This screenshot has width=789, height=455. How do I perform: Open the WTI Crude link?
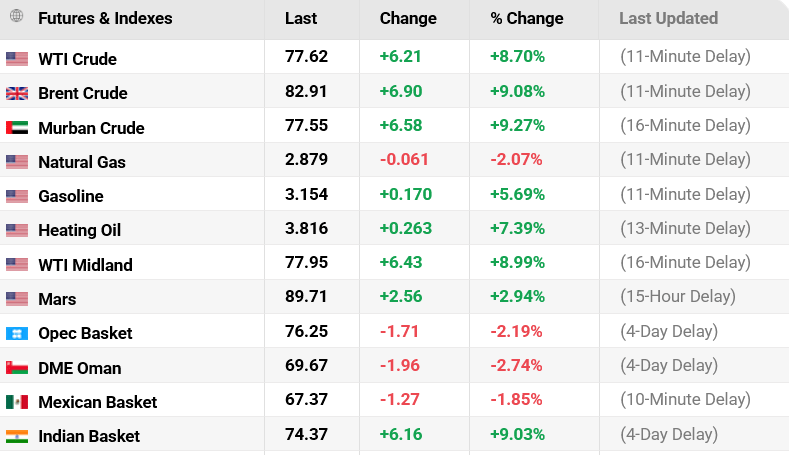77,59
